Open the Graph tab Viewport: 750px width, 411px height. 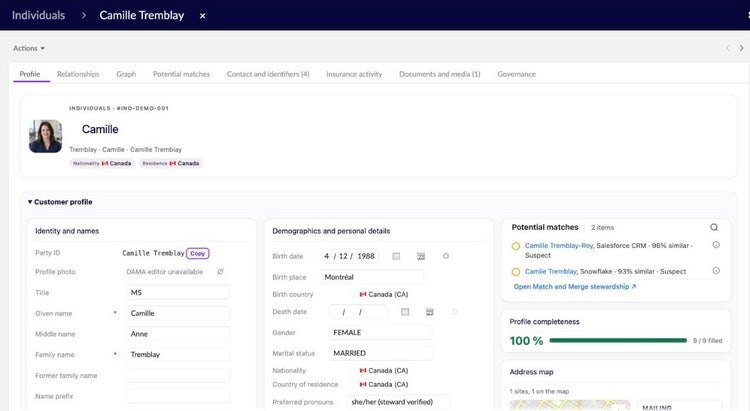pyautogui.click(x=126, y=74)
